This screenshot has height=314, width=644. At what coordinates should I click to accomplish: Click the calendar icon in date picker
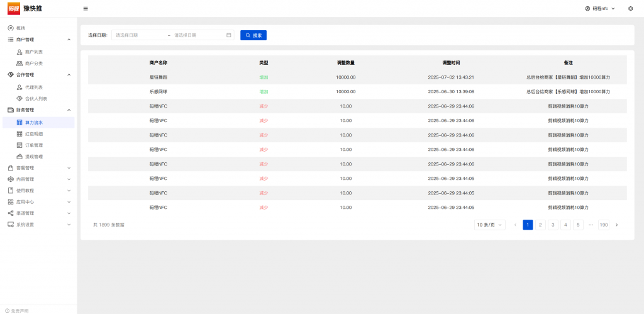[x=229, y=35]
